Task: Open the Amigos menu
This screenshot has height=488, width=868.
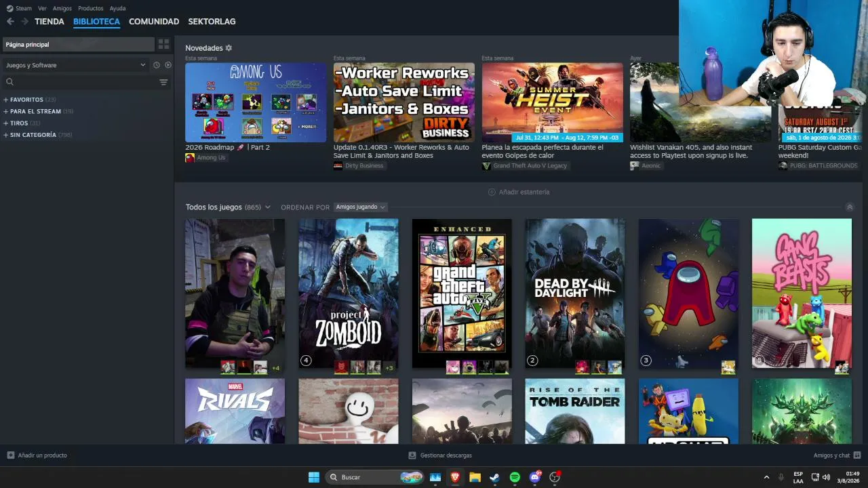Action: pos(62,9)
